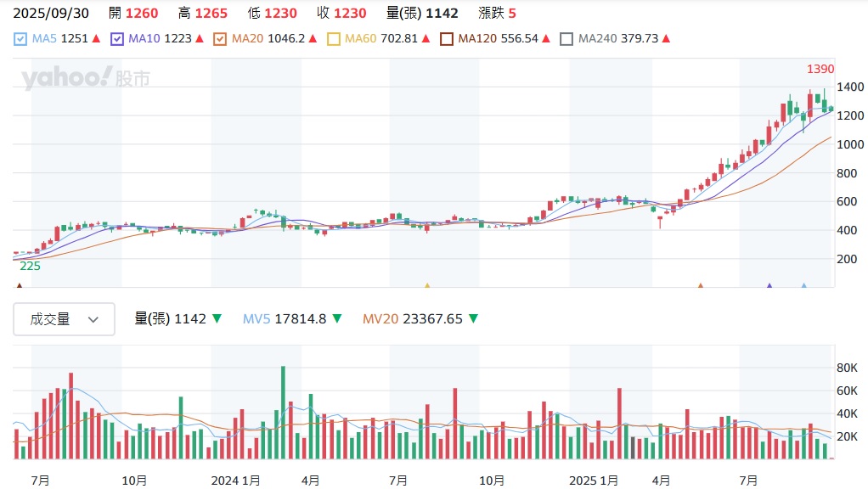
Task: Uncheck the MA10 moving average line
Action: (x=117, y=38)
